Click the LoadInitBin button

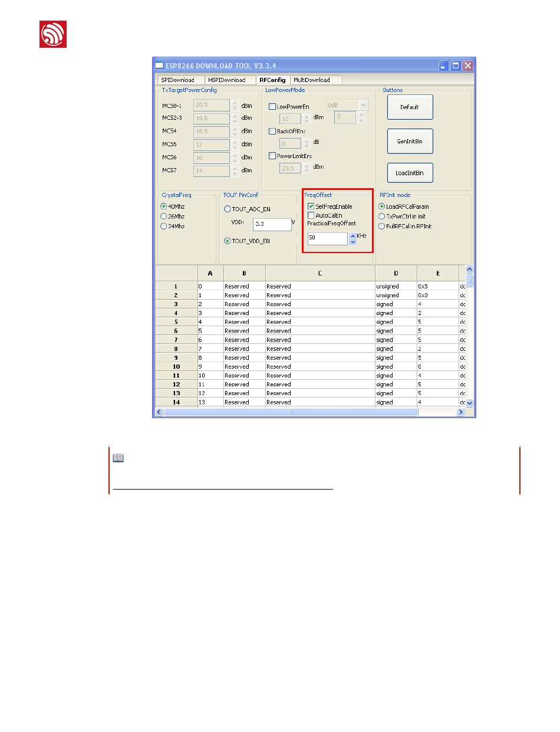point(410,173)
